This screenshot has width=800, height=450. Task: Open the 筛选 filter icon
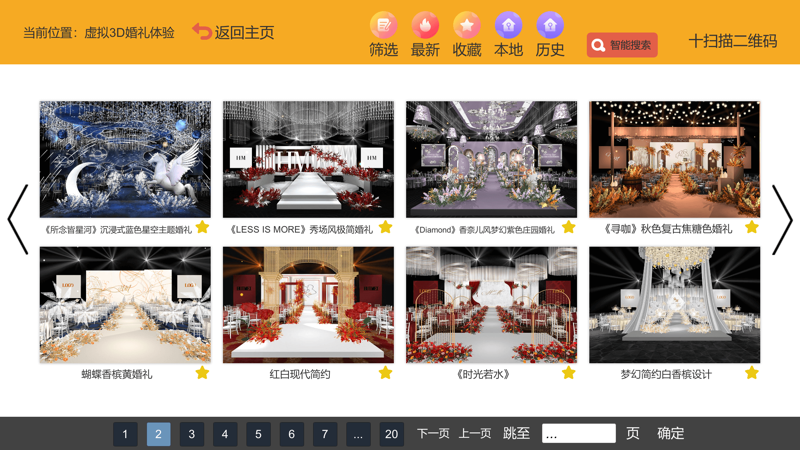pos(383,25)
